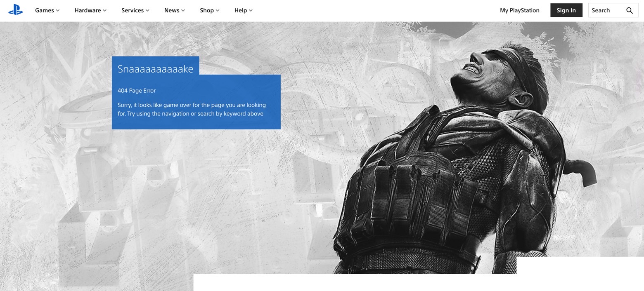The image size is (644, 291).
Task: Expand the chevron next to Games
Action: [58, 11]
